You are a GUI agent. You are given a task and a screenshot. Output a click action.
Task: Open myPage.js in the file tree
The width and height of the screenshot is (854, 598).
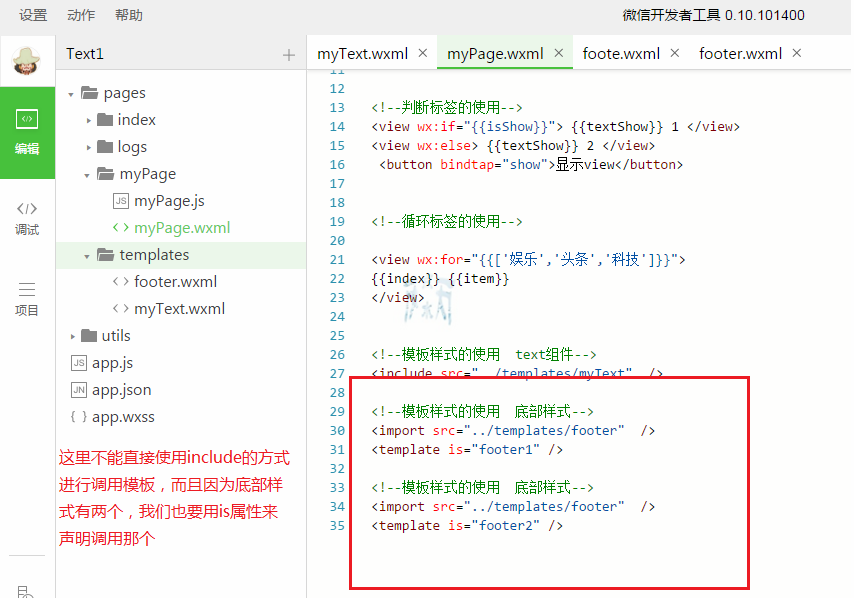pos(169,201)
